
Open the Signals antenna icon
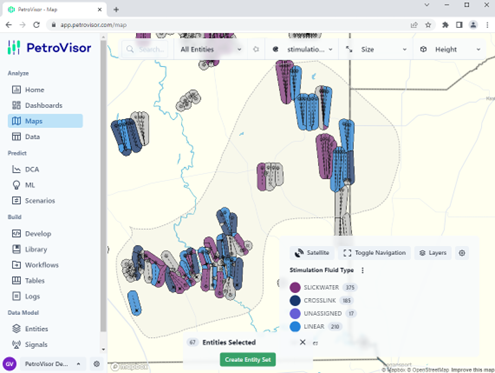click(16, 344)
